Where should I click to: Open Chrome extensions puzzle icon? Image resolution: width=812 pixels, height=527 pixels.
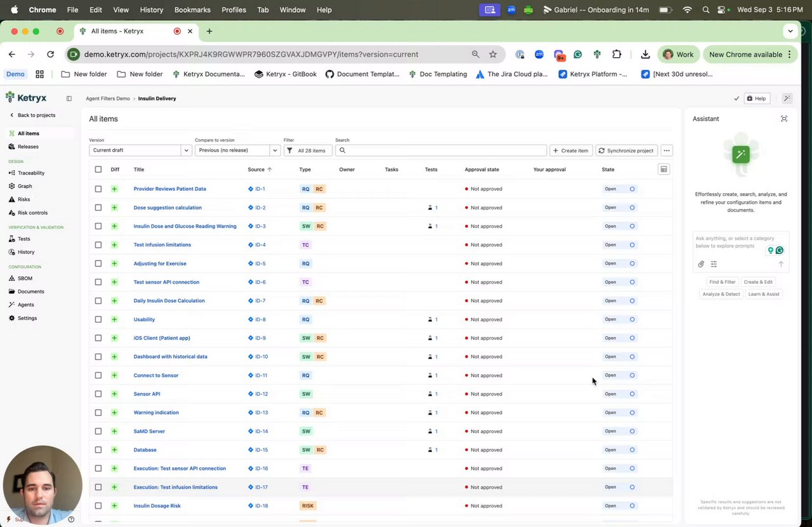coord(617,55)
